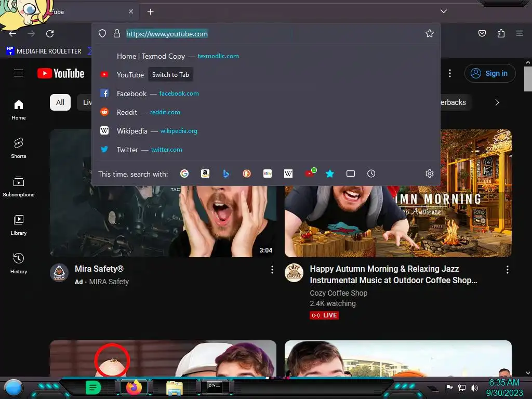Open the command prompt taskbar icon

click(215, 387)
